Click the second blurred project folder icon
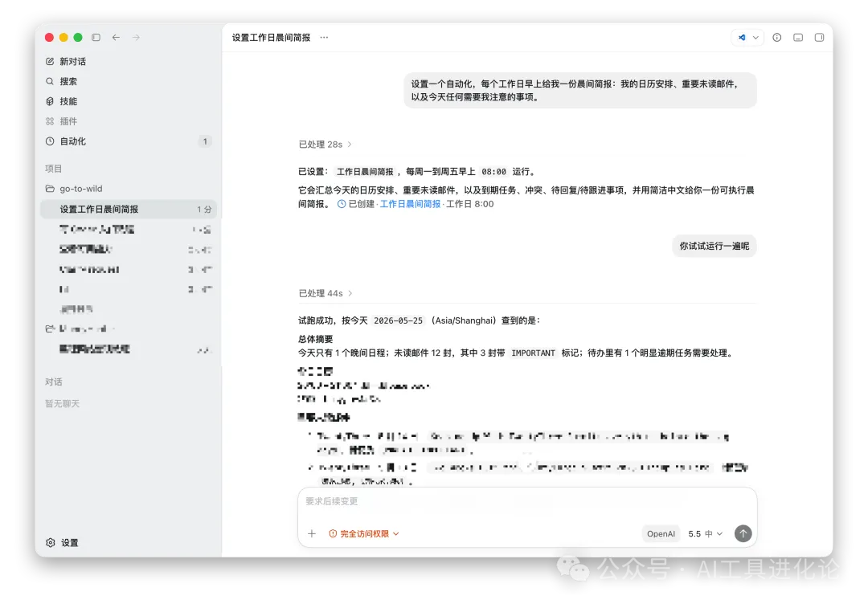The image size is (868, 604). (x=50, y=329)
